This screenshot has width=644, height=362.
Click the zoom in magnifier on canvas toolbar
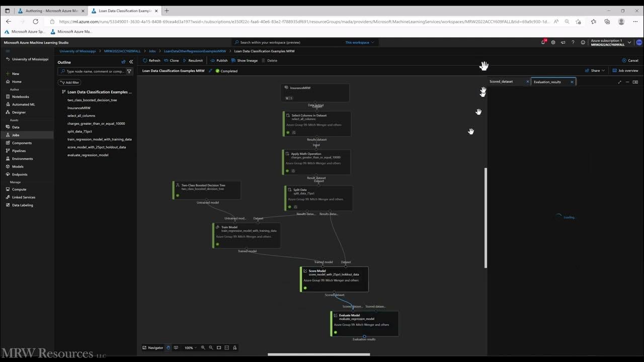point(203,347)
